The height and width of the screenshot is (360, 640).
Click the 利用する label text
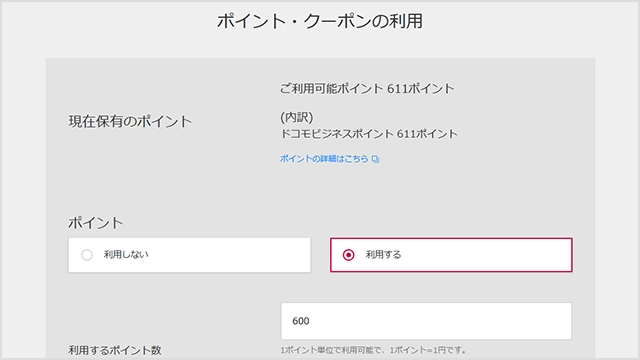[383, 255]
